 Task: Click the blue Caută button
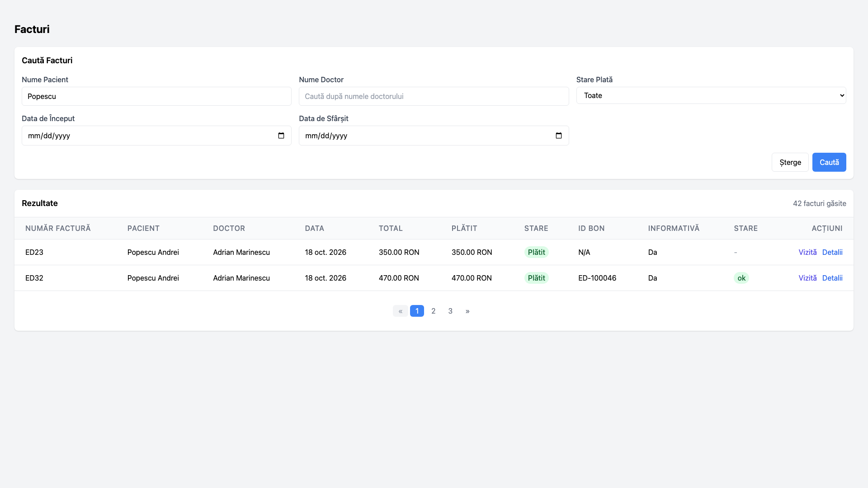tap(829, 162)
